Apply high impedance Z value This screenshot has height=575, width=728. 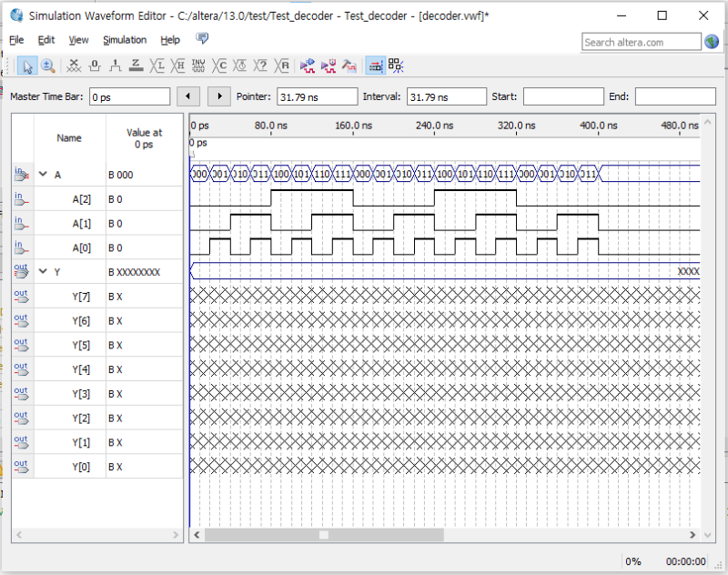click(135, 66)
